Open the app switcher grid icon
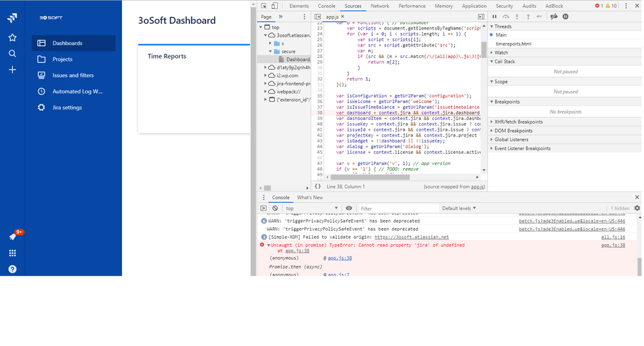This screenshot has width=644, height=346. [x=12, y=253]
